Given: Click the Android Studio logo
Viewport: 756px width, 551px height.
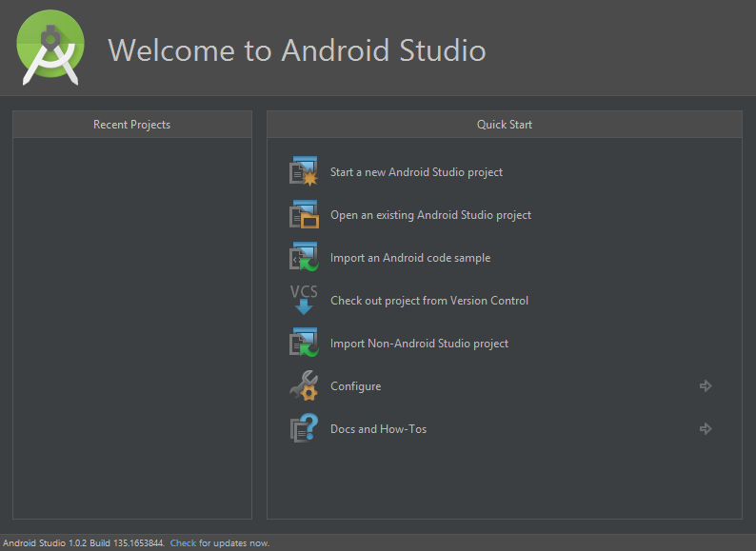Looking at the screenshot, I should (51, 48).
